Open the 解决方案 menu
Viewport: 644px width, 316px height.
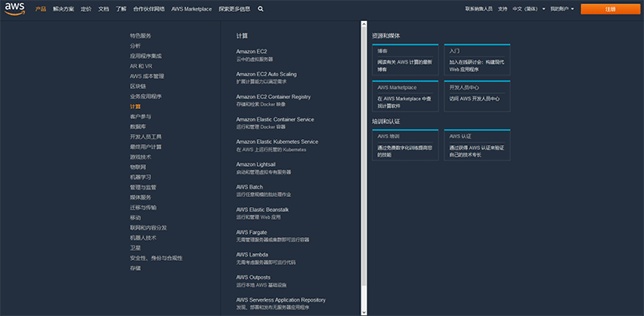tap(63, 9)
